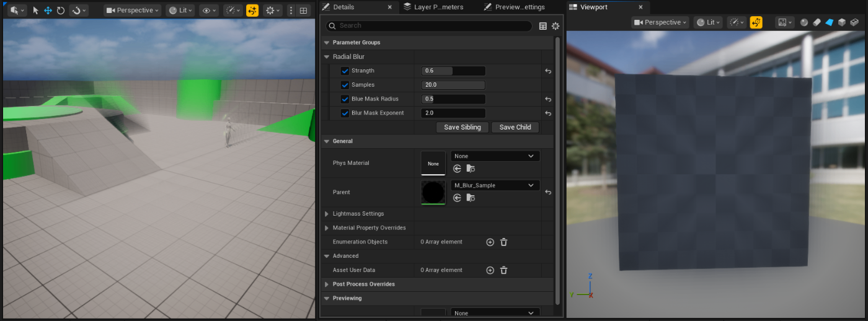Viewport: 868px width, 321px height.
Task: Open the Parent M_Blur_Sample dropdown
Action: 495,185
